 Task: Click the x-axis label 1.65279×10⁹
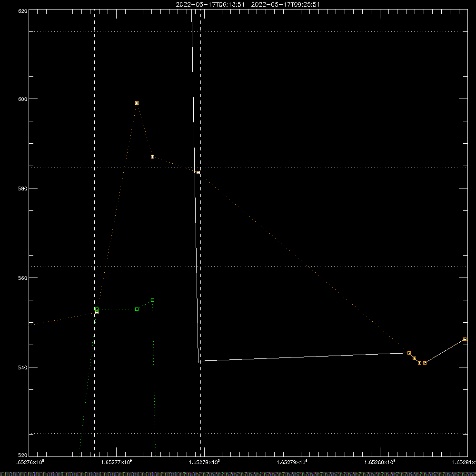pos(292,462)
